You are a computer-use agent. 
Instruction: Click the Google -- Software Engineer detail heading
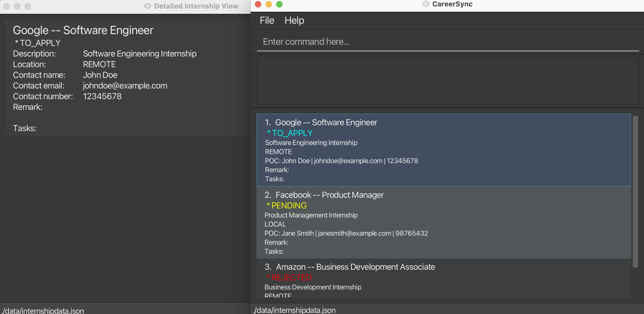[83, 30]
